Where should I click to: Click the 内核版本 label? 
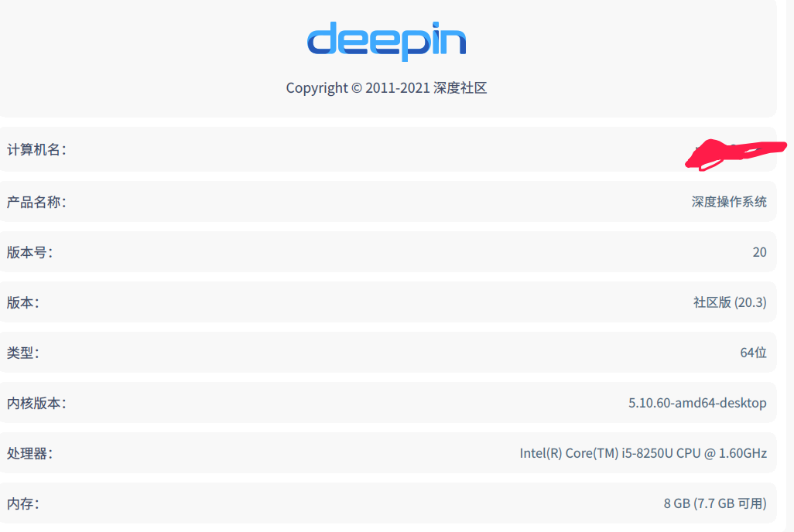[x=36, y=403]
